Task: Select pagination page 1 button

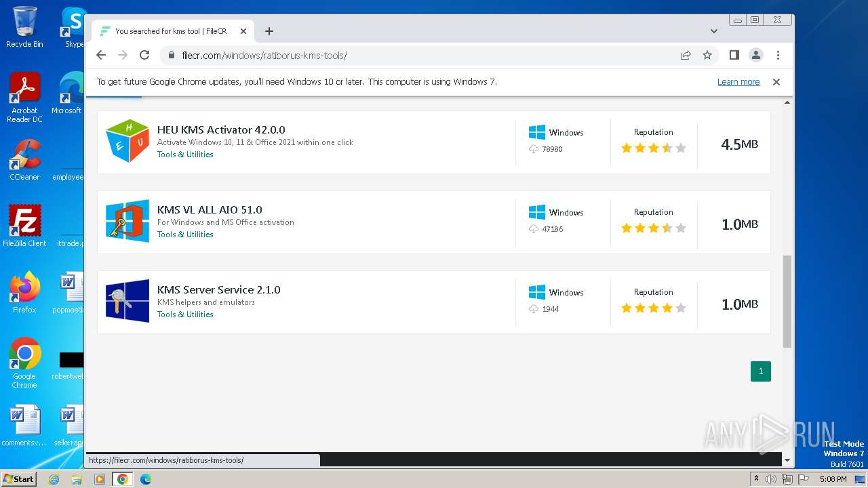Action: coord(761,371)
